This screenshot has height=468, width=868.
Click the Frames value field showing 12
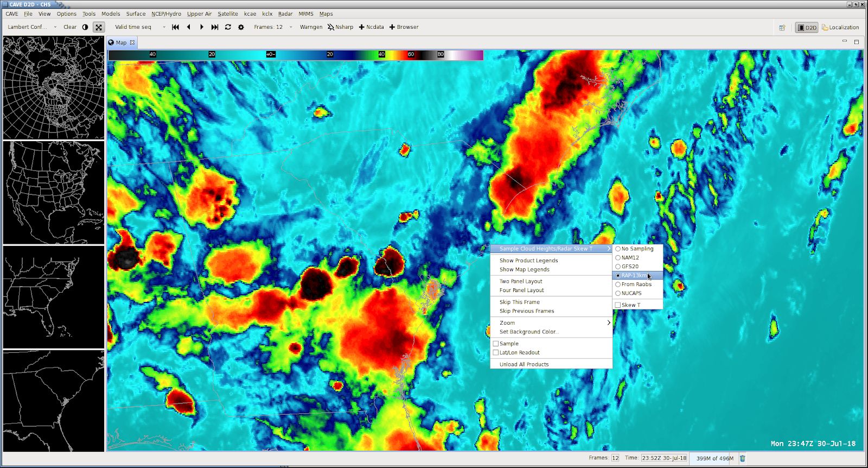click(615, 458)
